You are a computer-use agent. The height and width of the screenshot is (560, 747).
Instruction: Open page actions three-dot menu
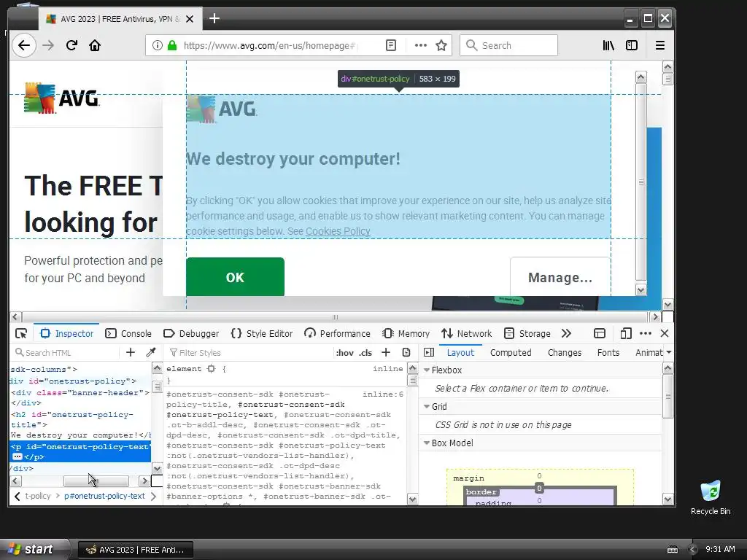pyautogui.click(x=421, y=45)
